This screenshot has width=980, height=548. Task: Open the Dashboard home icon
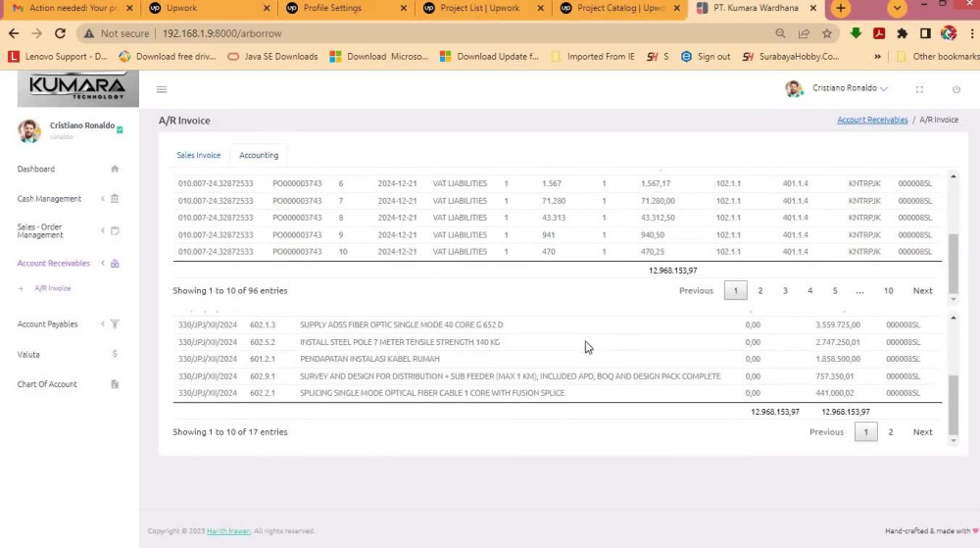click(x=115, y=169)
